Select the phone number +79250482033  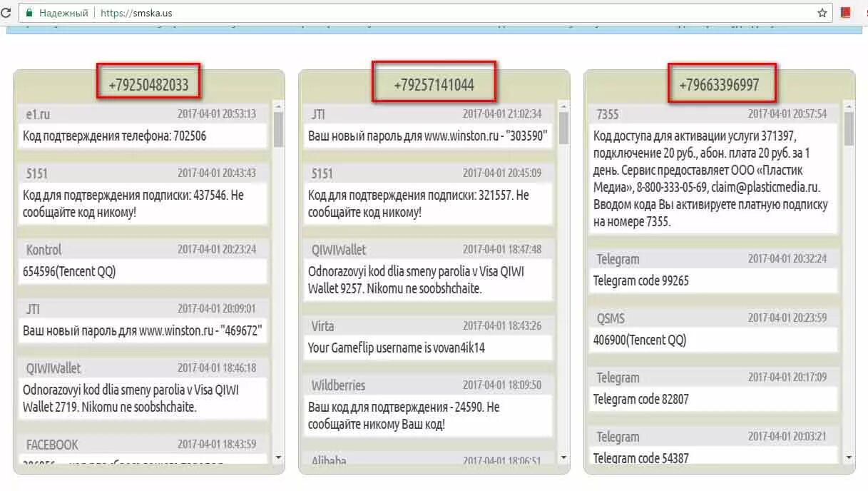click(x=148, y=85)
